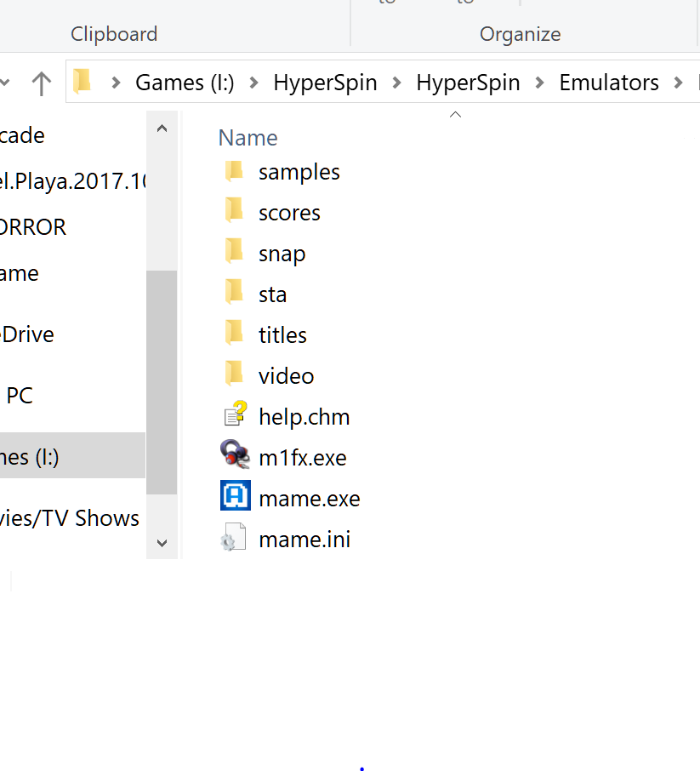The image size is (700, 771).
Task: Go up one folder level arrow
Action: [x=42, y=83]
